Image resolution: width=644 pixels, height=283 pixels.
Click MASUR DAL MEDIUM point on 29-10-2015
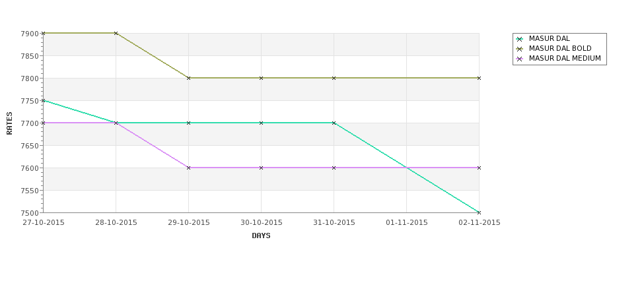[189, 168]
